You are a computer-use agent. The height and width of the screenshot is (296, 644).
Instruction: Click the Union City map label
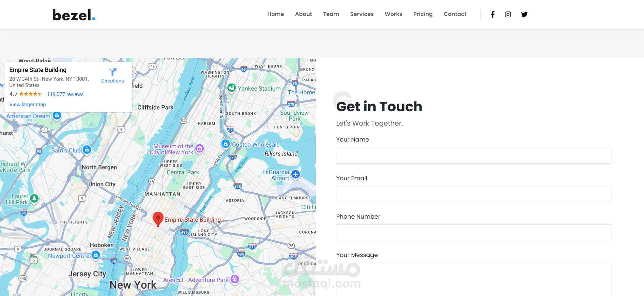coord(102,184)
